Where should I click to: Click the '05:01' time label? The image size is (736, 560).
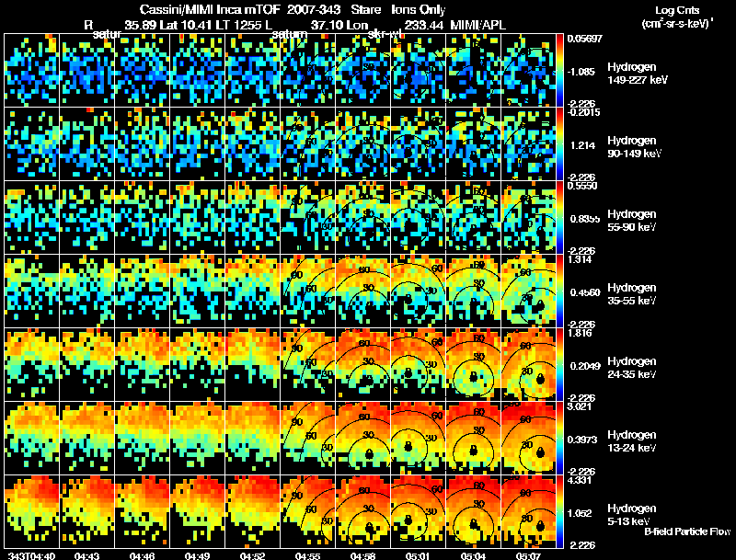coord(419,556)
